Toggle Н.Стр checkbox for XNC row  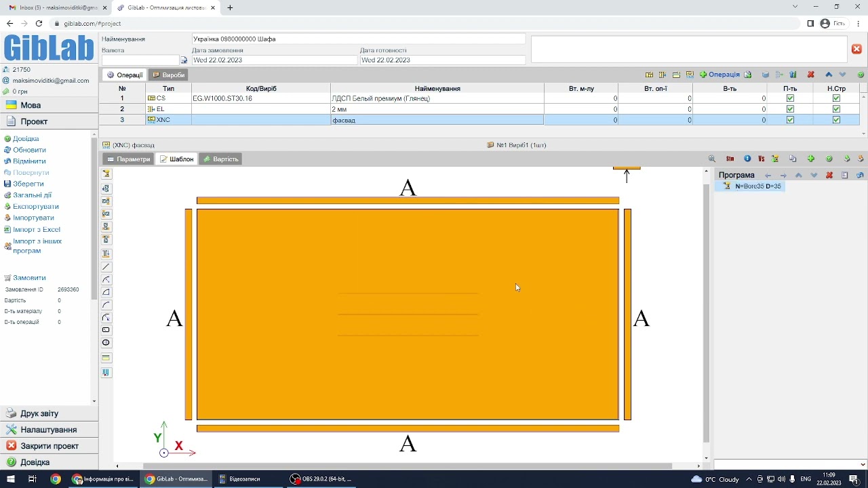pyautogui.click(x=836, y=120)
